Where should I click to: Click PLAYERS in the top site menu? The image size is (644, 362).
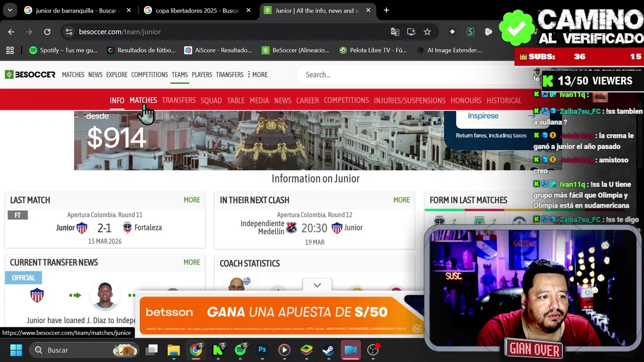point(202,74)
